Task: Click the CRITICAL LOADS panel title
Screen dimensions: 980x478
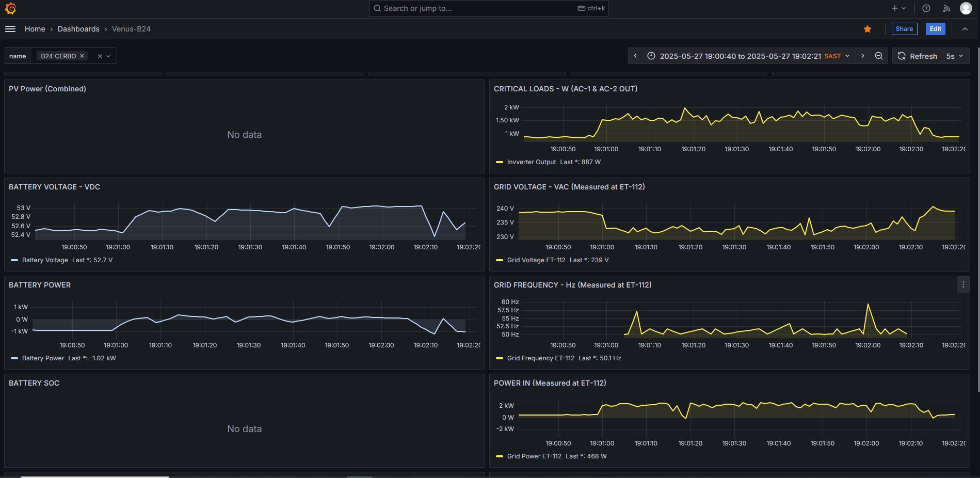Action: coord(566,89)
